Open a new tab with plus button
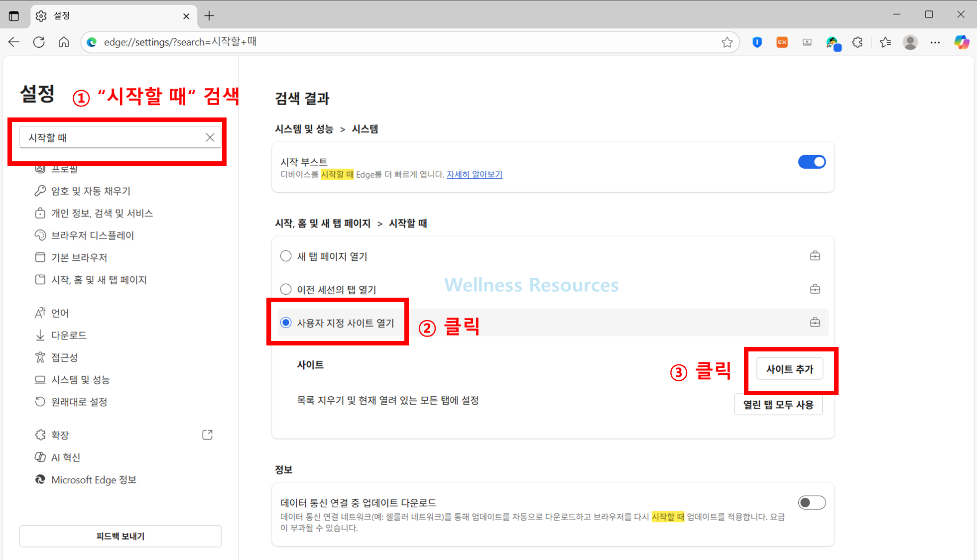 (209, 16)
